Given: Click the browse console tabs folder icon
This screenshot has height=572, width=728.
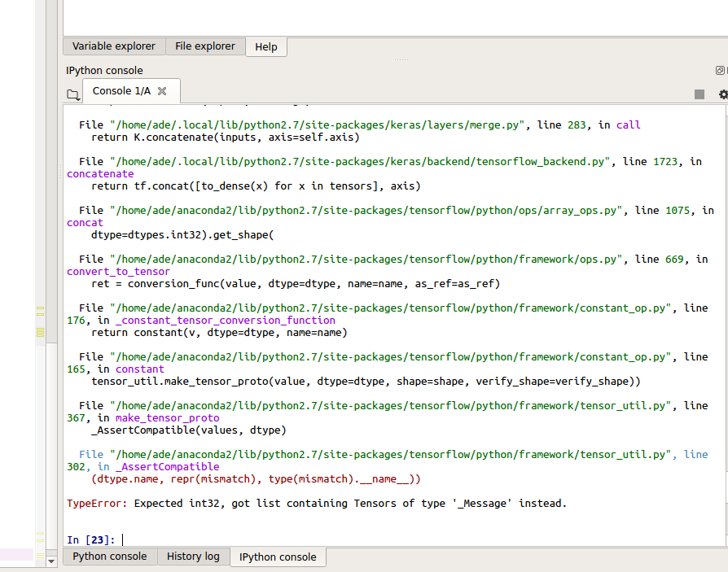Looking at the screenshot, I should [73, 94].
